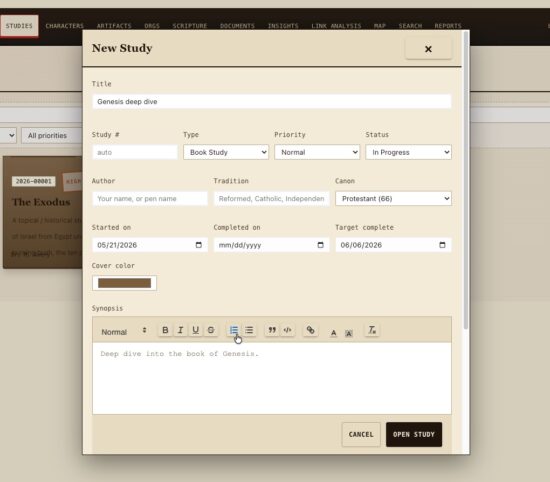Click the Completed on date field

pyautogui.click(x=271, y=245)
